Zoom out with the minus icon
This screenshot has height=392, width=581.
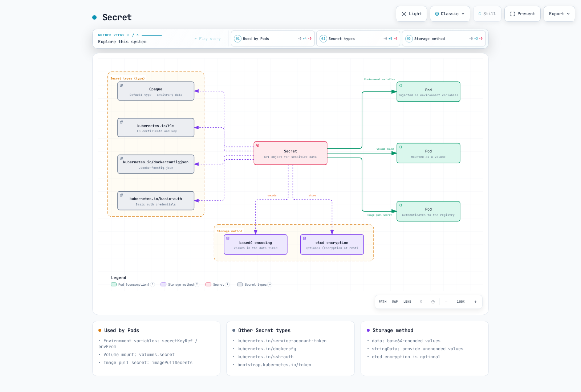pyautogui.click(x=446, y=302)
